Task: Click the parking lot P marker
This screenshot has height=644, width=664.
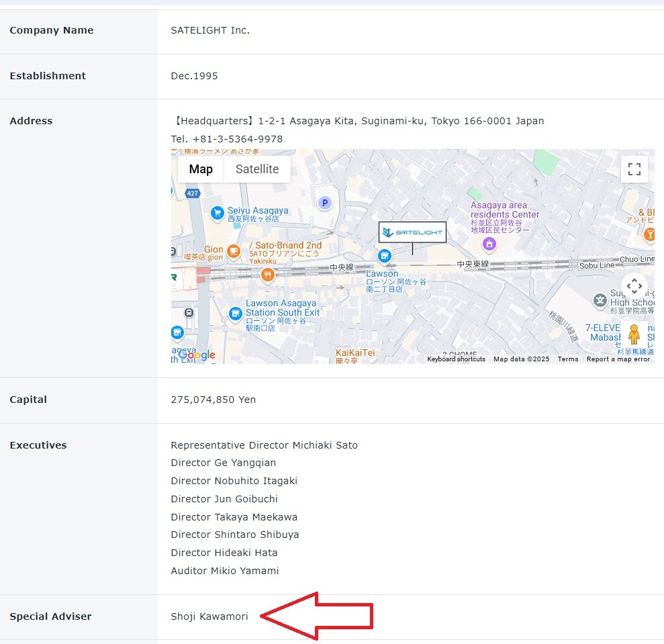Action: tap(325, 203)
